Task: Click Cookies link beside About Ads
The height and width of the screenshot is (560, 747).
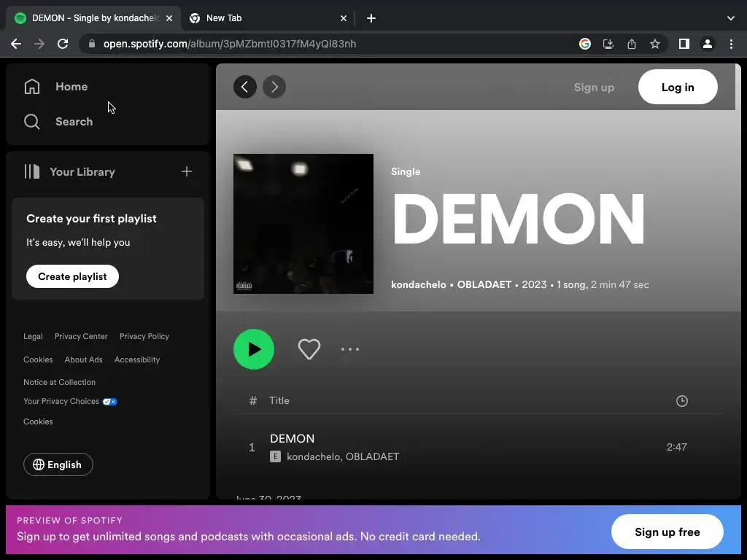Action: point(38,359)
